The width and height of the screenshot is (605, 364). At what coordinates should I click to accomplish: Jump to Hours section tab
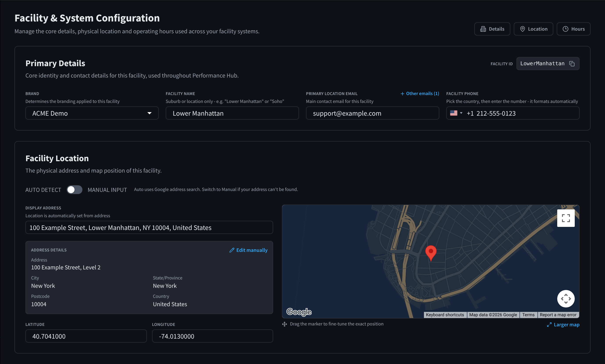pyautogui.click(x=573, y=29)
